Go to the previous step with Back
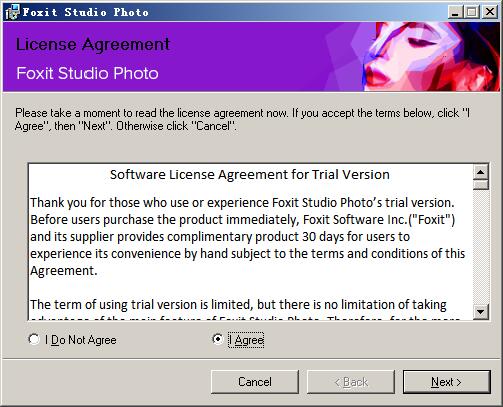This screenshot has width=503, height=407. coord(351,382)
